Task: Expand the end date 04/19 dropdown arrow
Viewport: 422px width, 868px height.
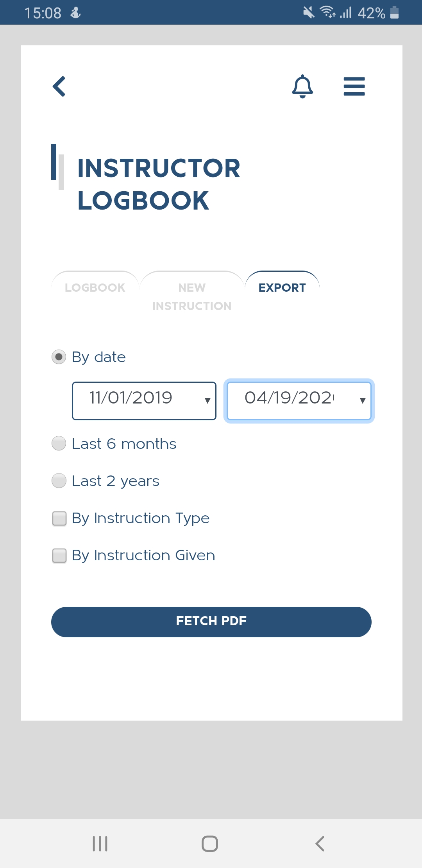Action: pyautogui.click(x=363, y=400)
